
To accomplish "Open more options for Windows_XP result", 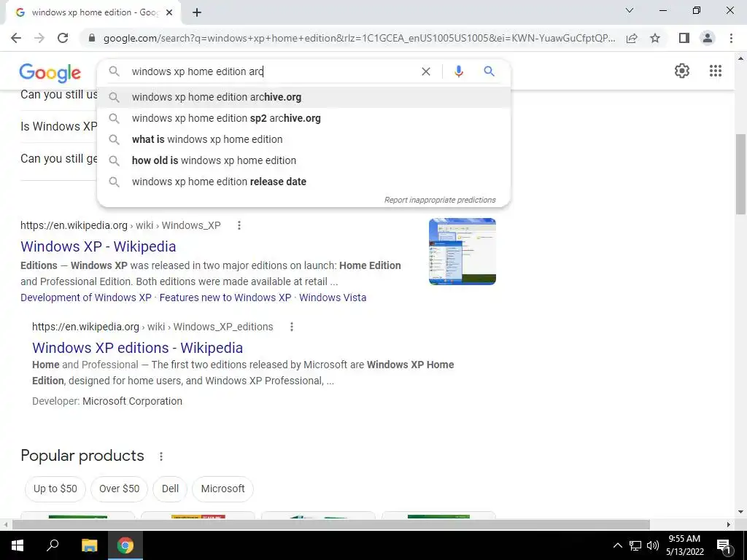I will pos(239,225).
